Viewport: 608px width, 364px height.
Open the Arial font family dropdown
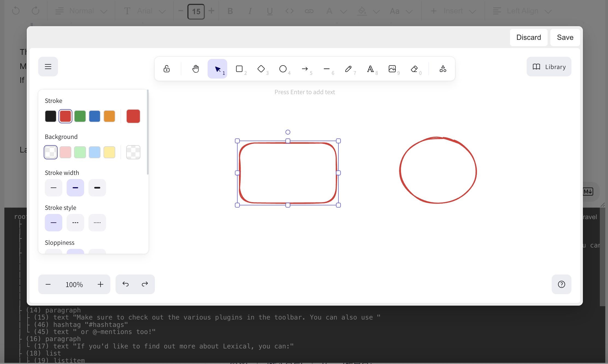pyautogui.click(x=144, y=11)
